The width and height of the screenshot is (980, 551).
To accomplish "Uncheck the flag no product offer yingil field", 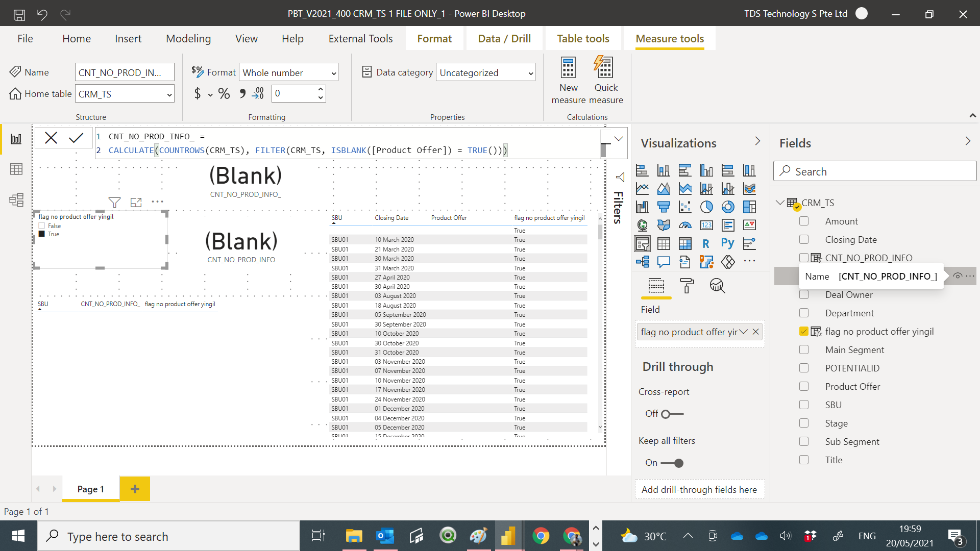I will pyautogui.click(x=804, y=331).
